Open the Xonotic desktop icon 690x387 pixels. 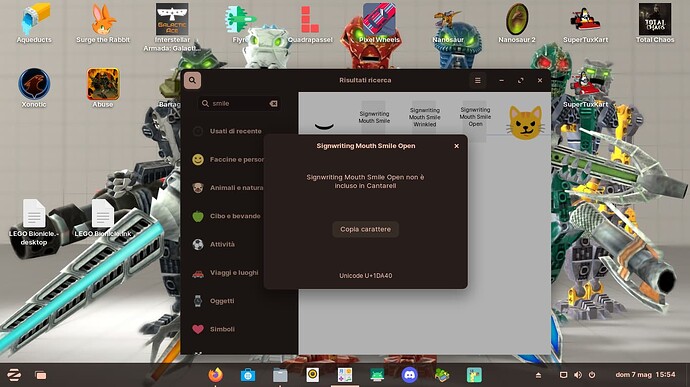(34, 87)
